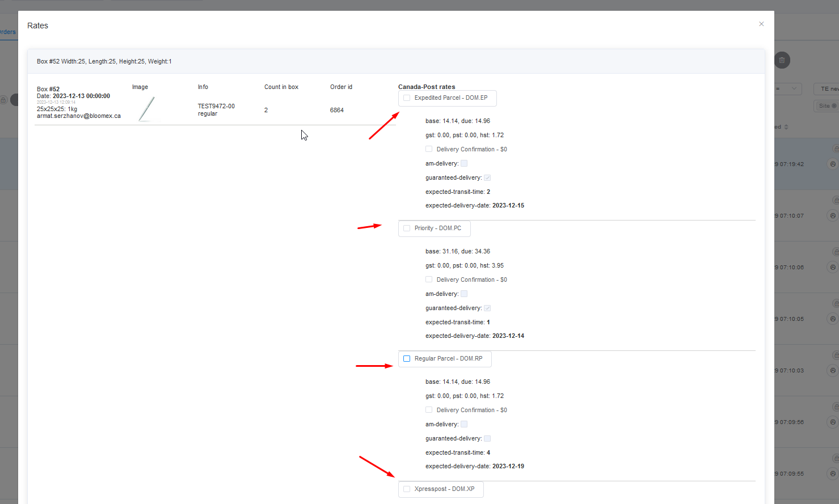Open the TE new dropdown field
Screen dimensions: 839x504
(x=827, y=88)
